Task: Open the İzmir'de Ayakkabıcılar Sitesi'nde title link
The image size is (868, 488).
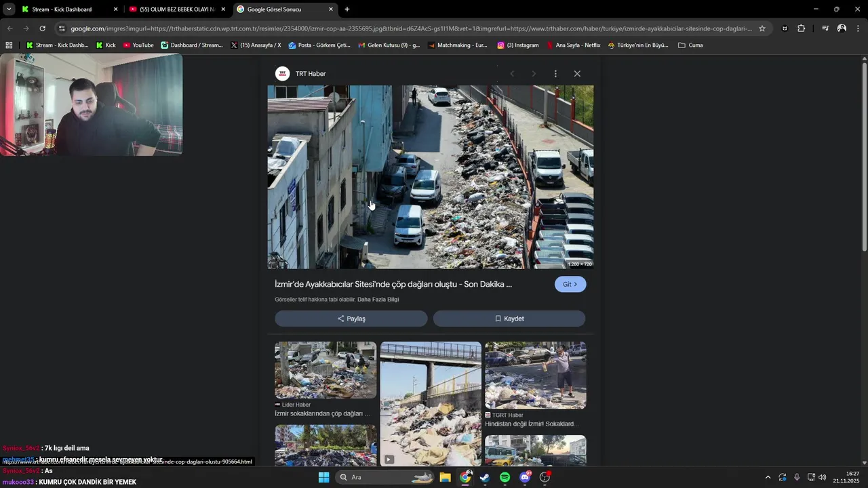Action: tap(393, 284)
